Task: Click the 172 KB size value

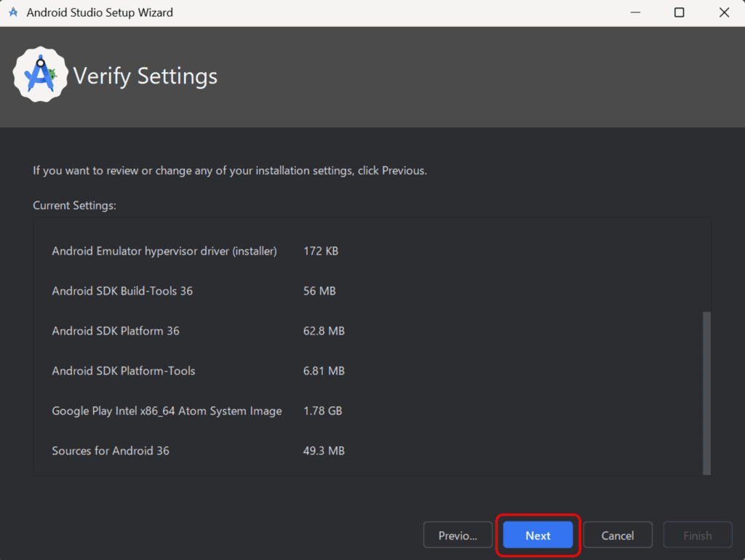Action: point(321,251)
